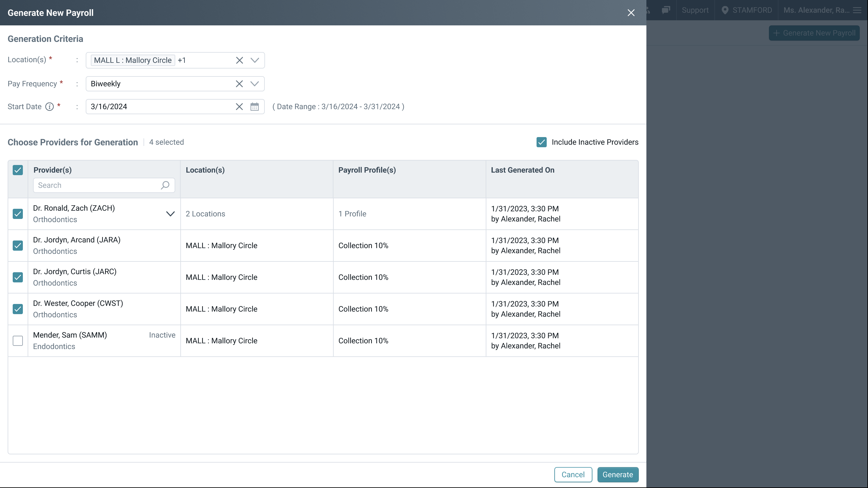
Task: Expand the Pay Frequency dropdown
Action: coord(255,84)
